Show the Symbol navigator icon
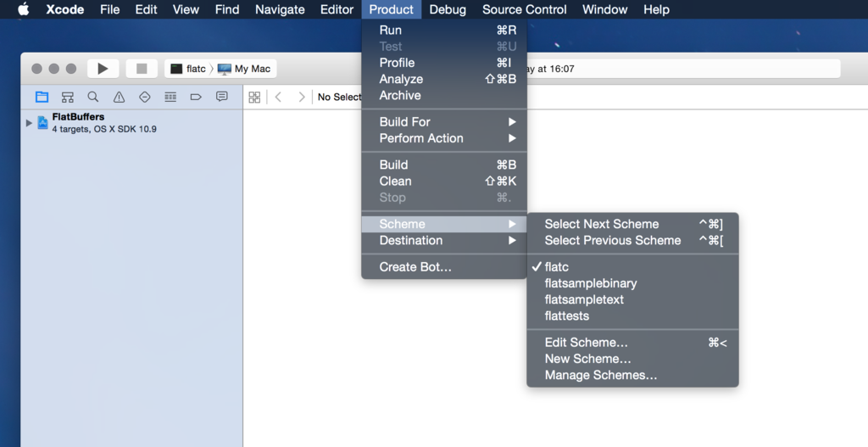 click(x=68, y=97)
